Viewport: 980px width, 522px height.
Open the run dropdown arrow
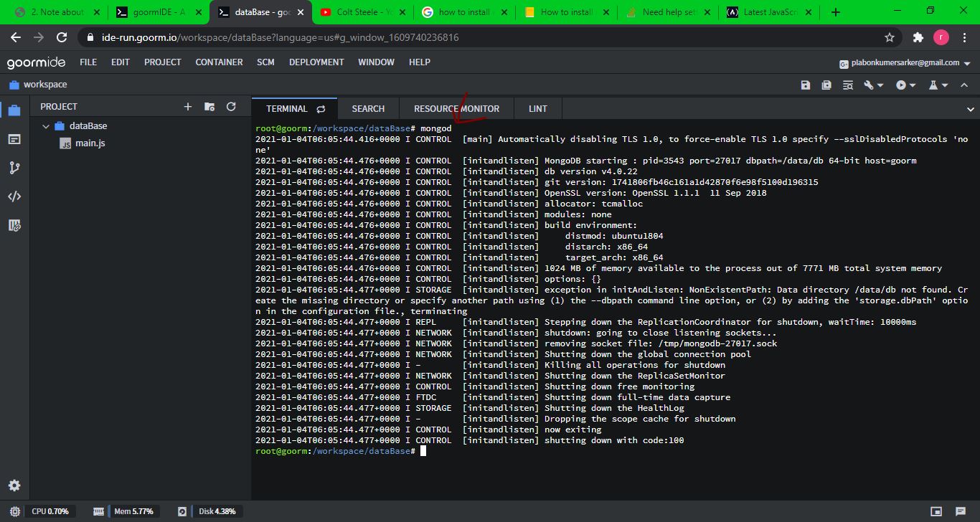point(913,85)
